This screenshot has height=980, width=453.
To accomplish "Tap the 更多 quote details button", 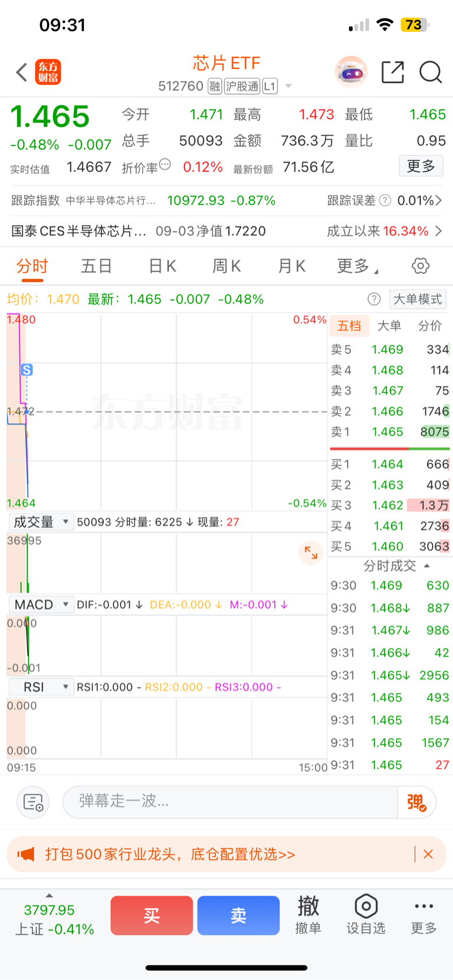I will coord(421,166).
